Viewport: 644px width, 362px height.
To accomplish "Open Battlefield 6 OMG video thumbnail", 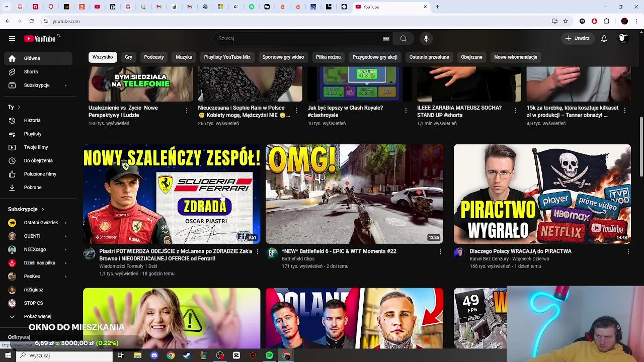I will 354,194.
